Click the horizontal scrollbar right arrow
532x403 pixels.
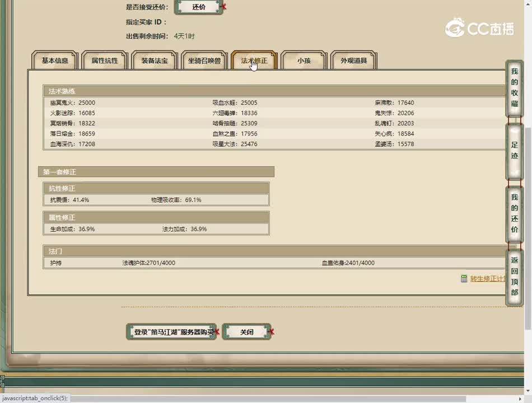pyautogui.click(x=520, y=399)
